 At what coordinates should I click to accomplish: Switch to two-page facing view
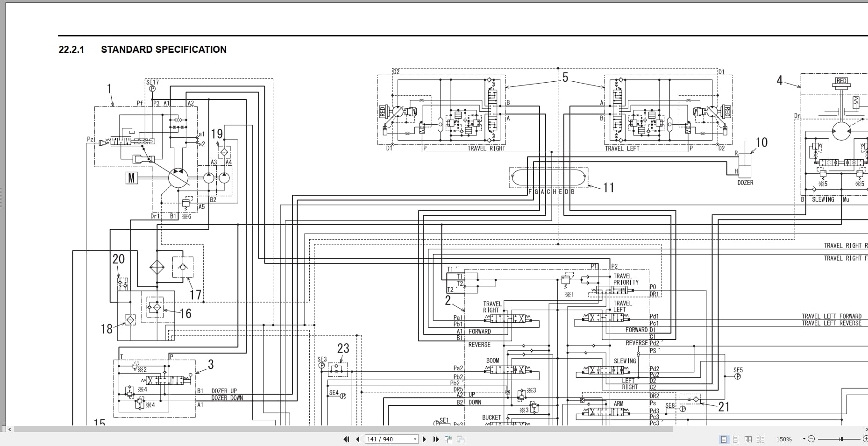coord(748,439)
